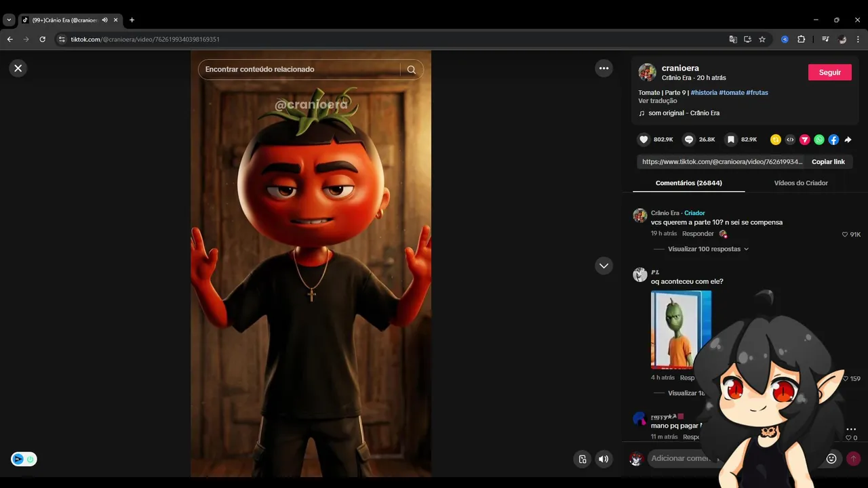Click the green power icon in bottom-left widget
868x488 pixels.
(x=31, y=460)
